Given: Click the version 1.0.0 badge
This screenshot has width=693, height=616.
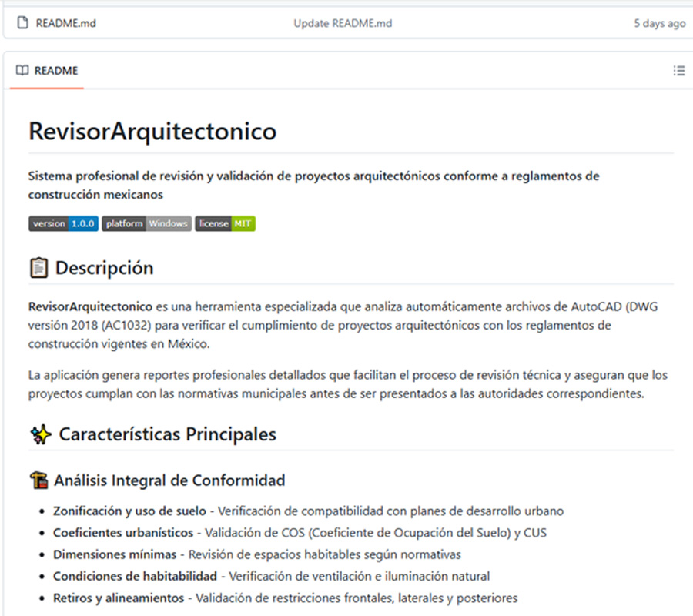Looking at the screenshot, I should (63, 223).
